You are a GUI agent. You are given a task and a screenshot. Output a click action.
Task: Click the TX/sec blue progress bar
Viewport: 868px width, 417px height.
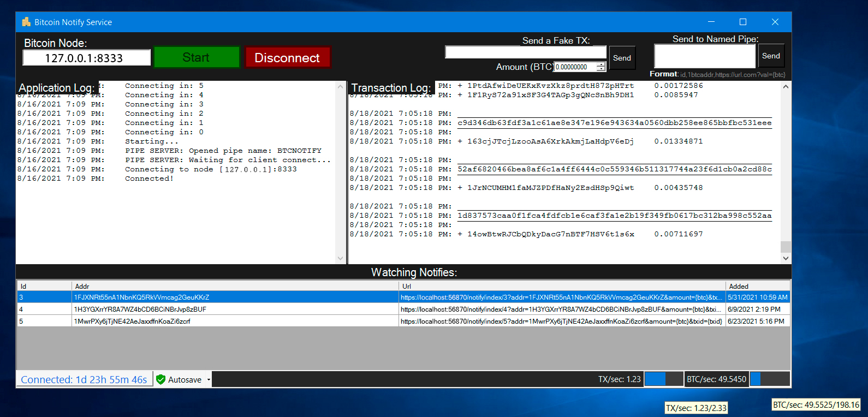pos(664,379)
